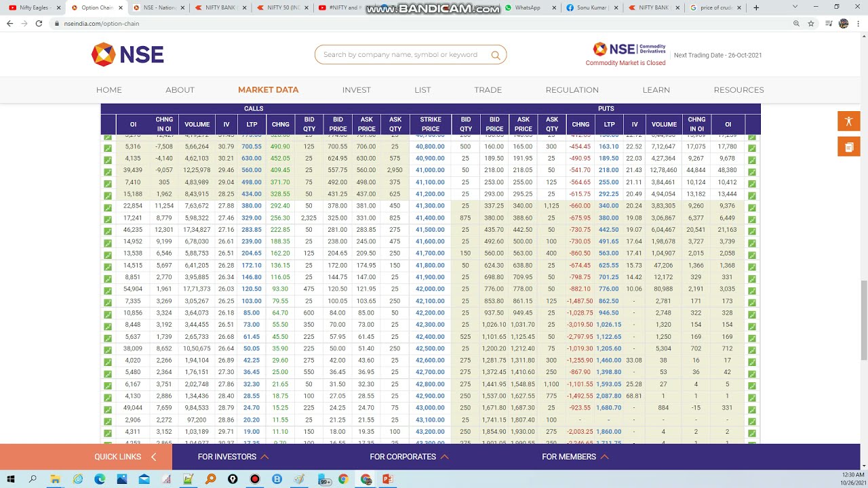Image resolution: width=868 pixels, height=488 pixels.
Task: Click the zoom magnifier icon in the address bar
Action: tap(796, 23)
